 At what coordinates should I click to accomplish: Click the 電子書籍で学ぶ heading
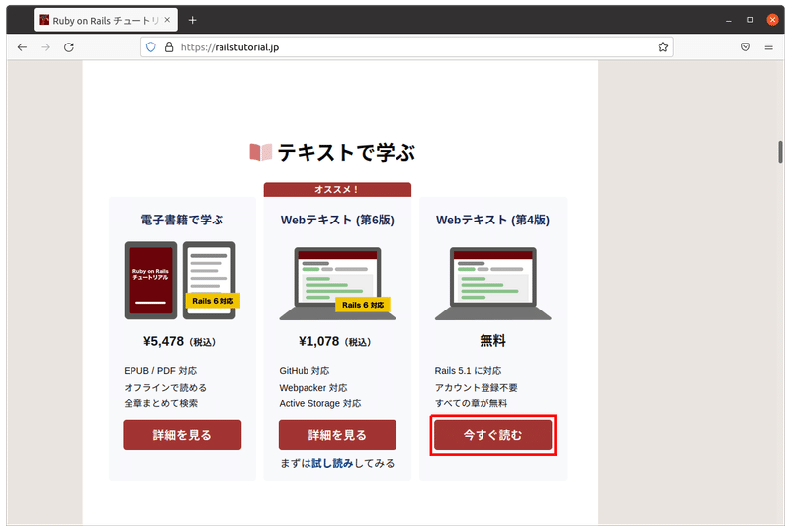pyautogui.click(x=182, y=221)
